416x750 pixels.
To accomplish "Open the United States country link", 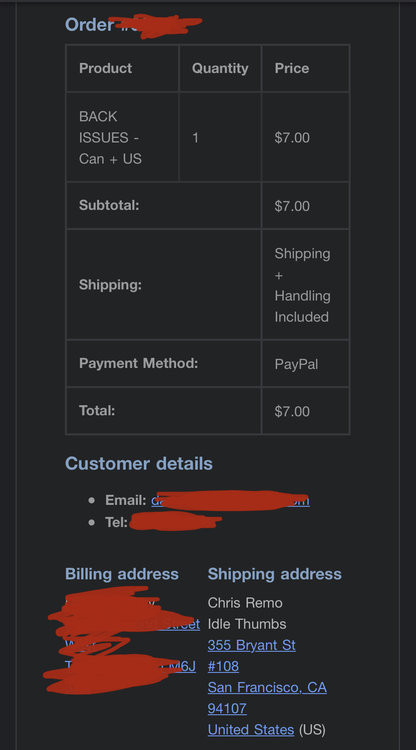I will 251,729.
